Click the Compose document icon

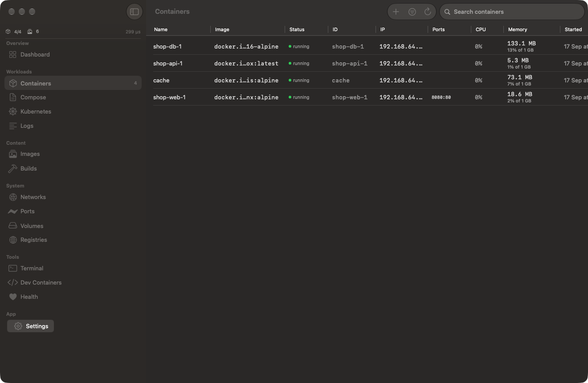(x=13, y=97)
